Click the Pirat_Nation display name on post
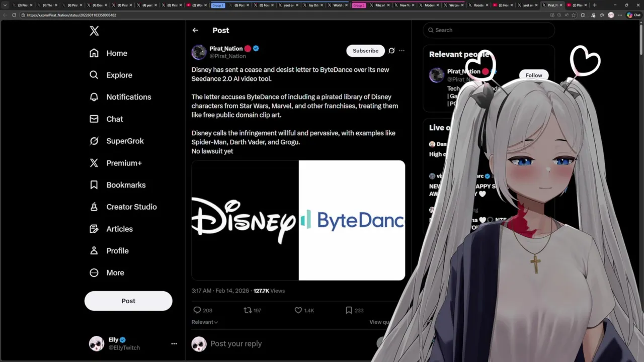Screen dimensions: 644x362 (226, 49)
